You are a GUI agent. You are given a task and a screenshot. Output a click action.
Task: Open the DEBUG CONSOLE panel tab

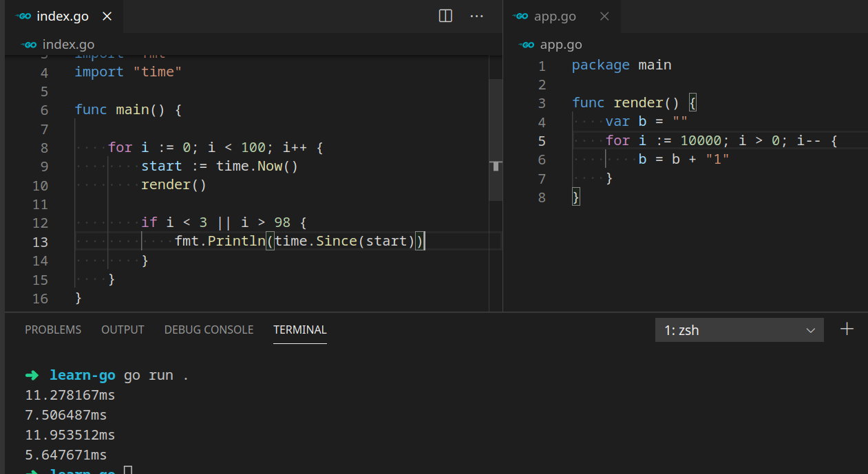pyautogui.click(x=209, y=330)
